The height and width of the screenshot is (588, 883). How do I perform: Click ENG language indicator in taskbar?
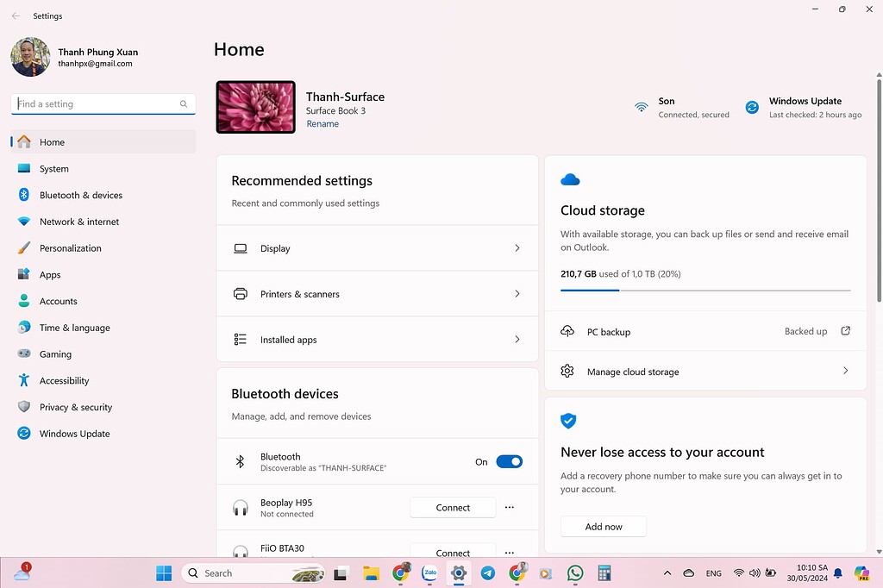[x=713, y=573]
